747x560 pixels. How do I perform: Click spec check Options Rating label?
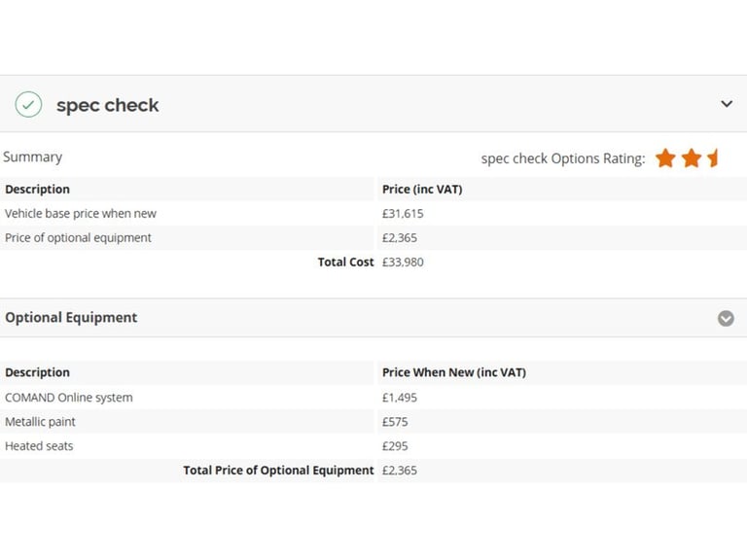pyautogui.click(x=563, y=158)
